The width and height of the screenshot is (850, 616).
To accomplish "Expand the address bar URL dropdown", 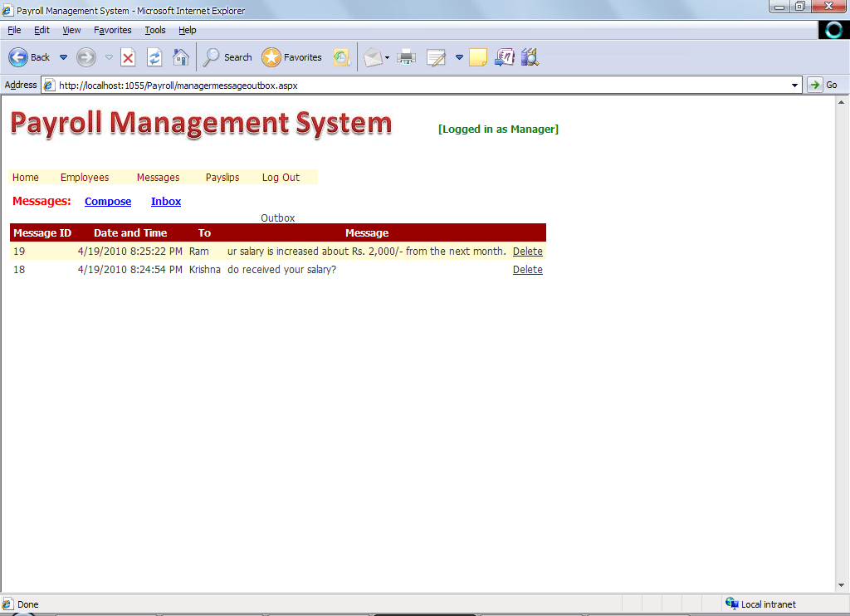I will pyautogui.click(x=795, y=85).
